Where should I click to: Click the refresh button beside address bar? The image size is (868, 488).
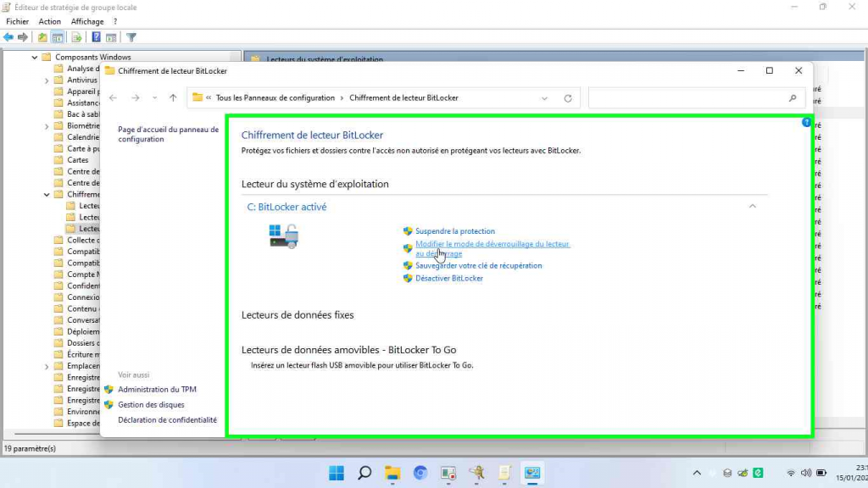568,98
